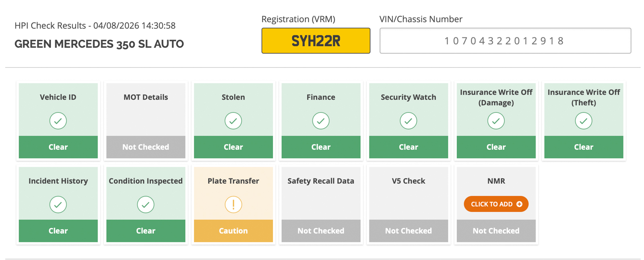Screen dimensions: 644x260
Task: Click the Stolen check tick icon
Action: [233, 121]
